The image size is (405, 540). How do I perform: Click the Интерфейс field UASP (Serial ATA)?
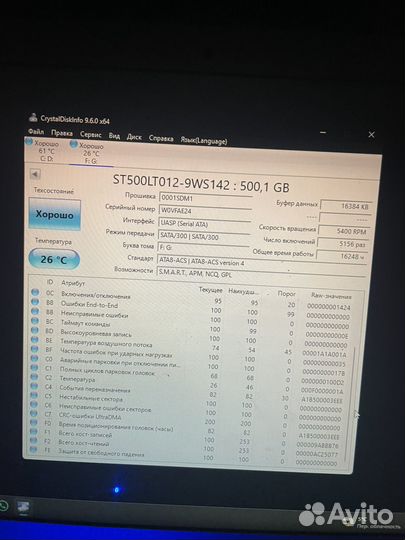tap(204, 224)
